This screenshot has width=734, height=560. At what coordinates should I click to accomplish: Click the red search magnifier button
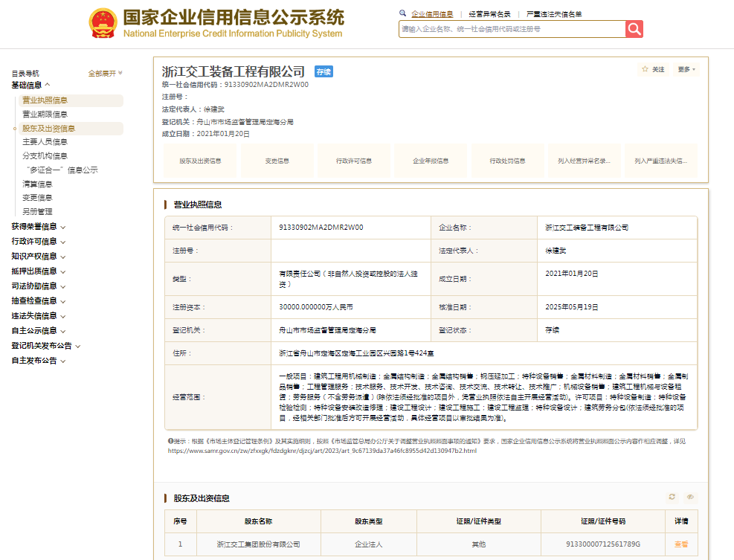pyautogui.click(x=634, y=29)
